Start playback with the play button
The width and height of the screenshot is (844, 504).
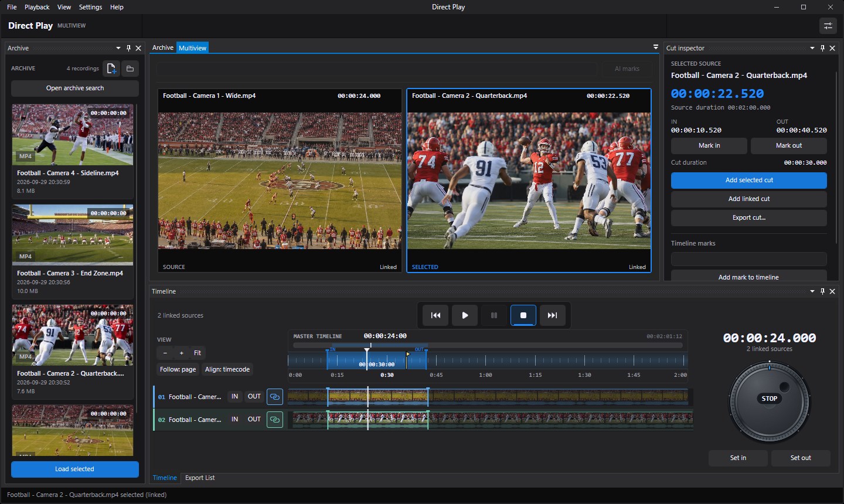465,315
